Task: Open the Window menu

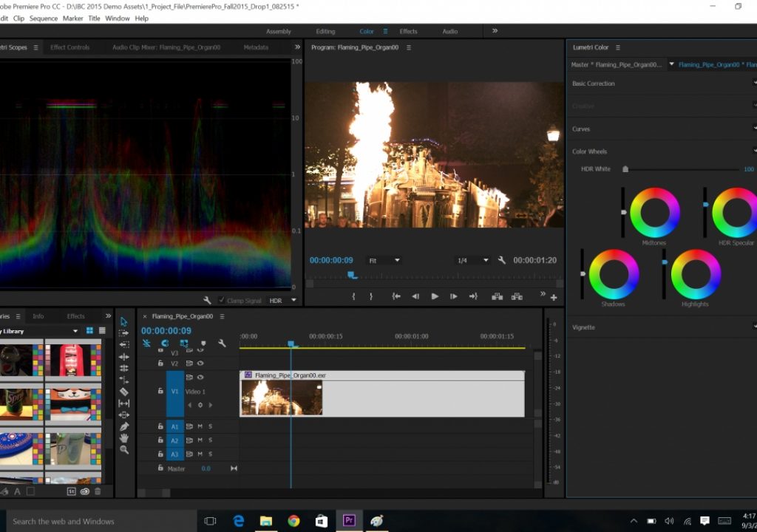Action: [118, 18]
